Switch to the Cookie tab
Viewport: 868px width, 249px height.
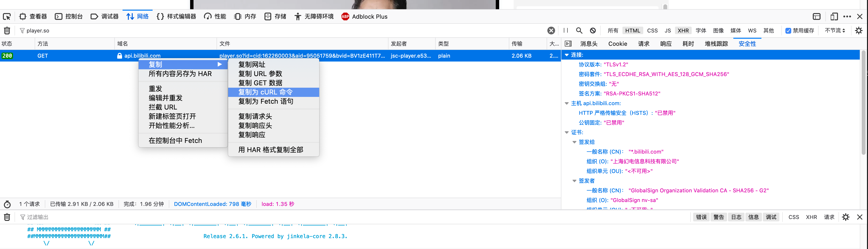coord(617,43)
